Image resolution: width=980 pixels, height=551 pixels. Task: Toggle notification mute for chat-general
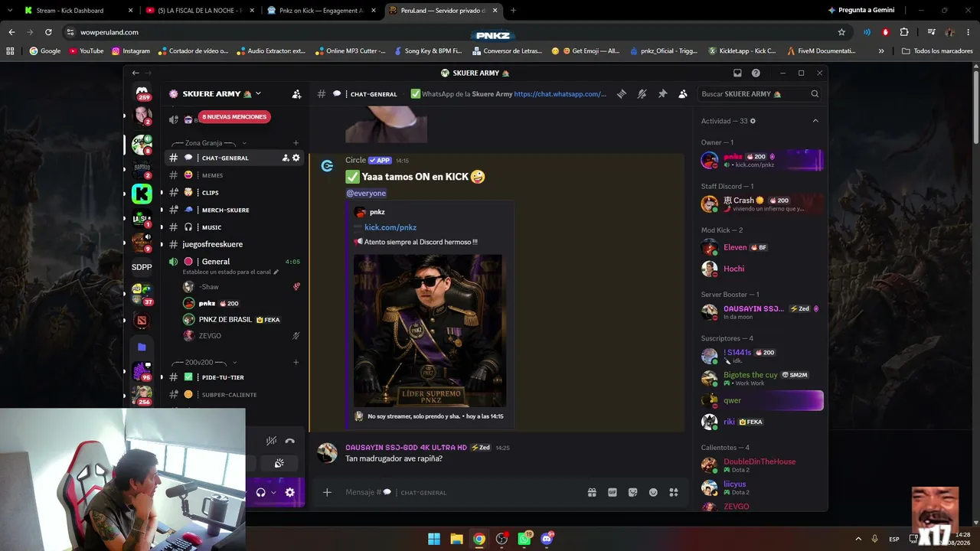642,94
